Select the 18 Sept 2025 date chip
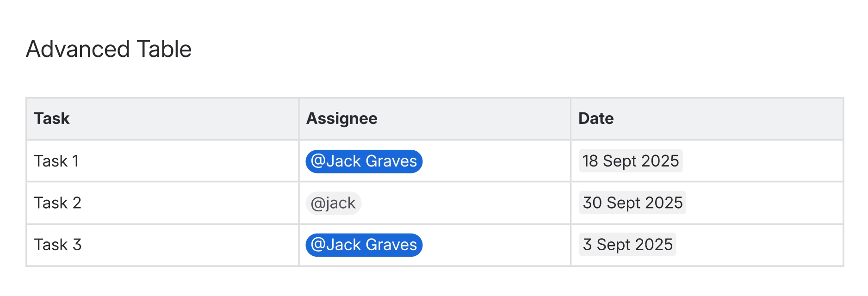Viewport: 868px width, 296px height. tap(630, 161)
